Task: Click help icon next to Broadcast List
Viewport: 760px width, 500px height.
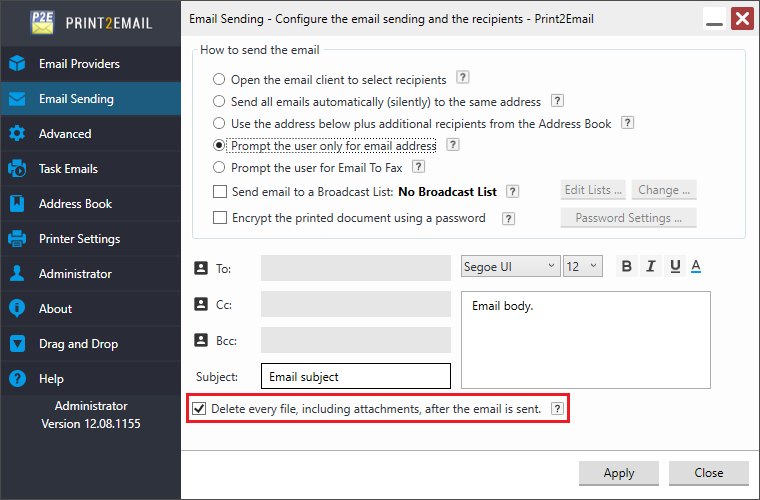Action: pyautogui.click(x=512, y=191)
